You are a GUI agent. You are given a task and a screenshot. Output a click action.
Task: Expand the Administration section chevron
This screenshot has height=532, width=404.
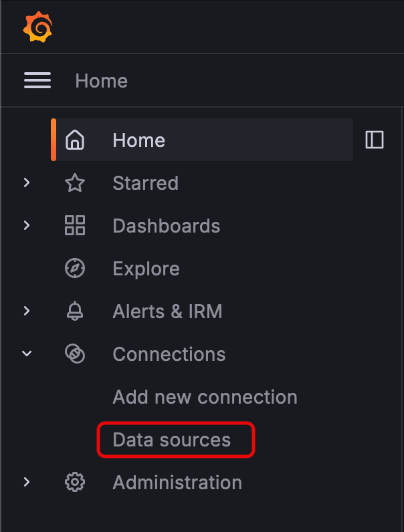27,482
